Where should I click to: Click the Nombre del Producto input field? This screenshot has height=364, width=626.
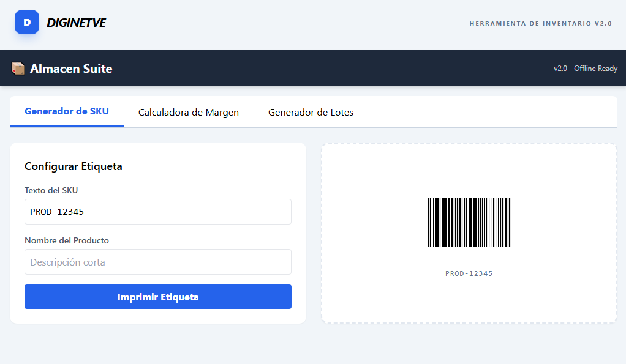157,262
